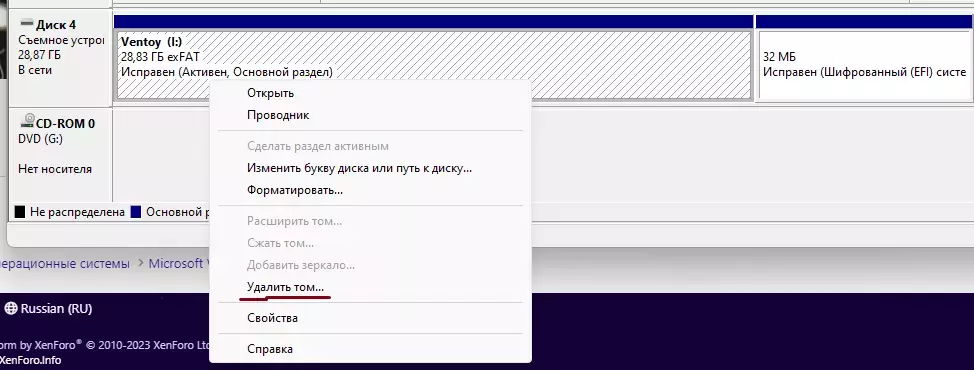Open the XenForo footer copyright link
The width and height of the screenshot is (974, 370).
tap(106, 345)
